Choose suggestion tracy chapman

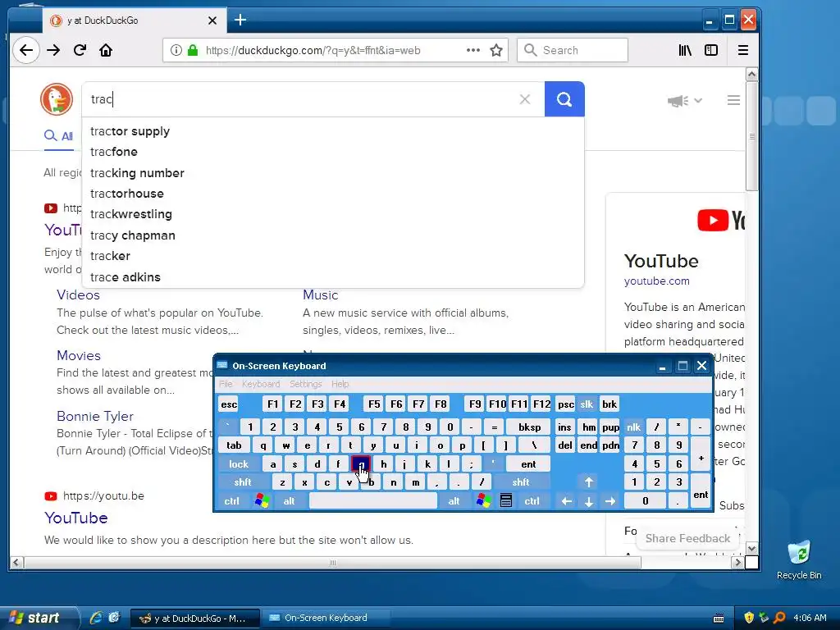(x=333, y=235)
